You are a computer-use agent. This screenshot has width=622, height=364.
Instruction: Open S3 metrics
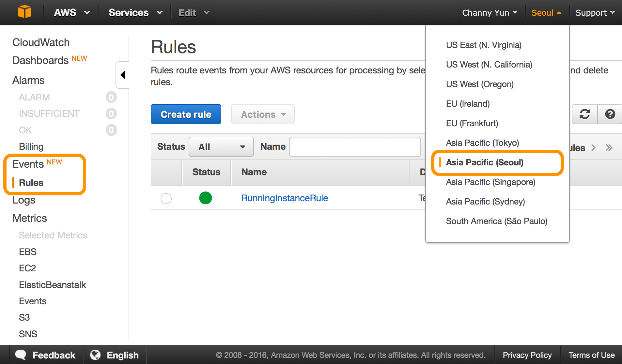point(24,317)
